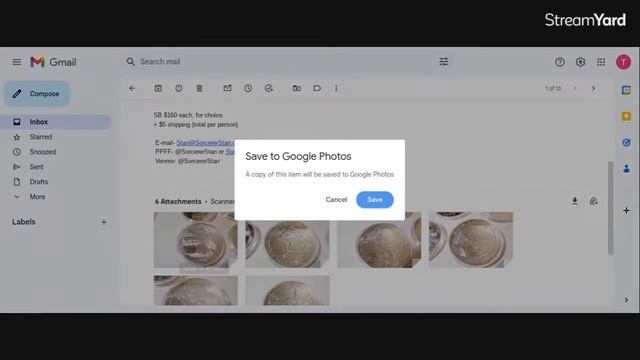Collapse the side panel chevron
The width and height of the screenshot is (640, 360).
626,300
